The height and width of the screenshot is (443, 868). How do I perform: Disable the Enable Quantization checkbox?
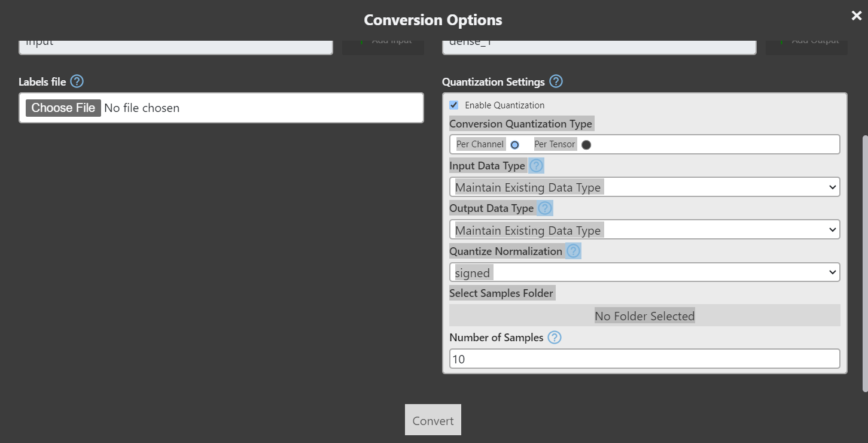pos(453,105)
